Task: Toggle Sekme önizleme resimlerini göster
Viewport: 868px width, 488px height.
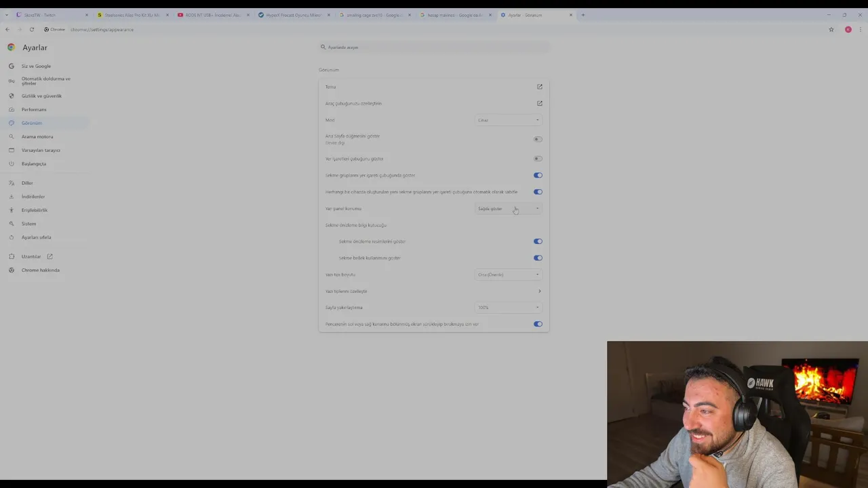Action: click(x=538, y=241)
